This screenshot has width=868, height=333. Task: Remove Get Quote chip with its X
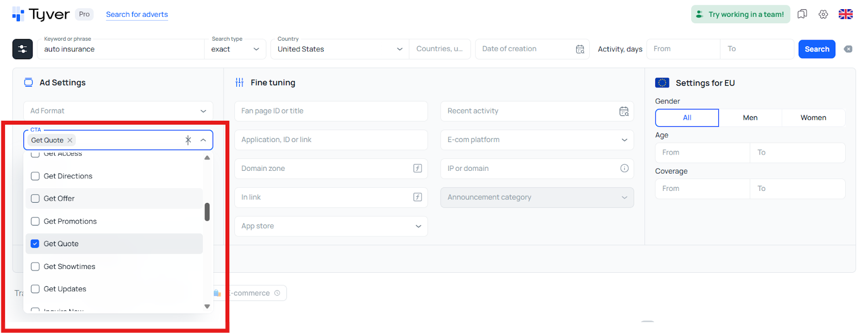(70, 140)
